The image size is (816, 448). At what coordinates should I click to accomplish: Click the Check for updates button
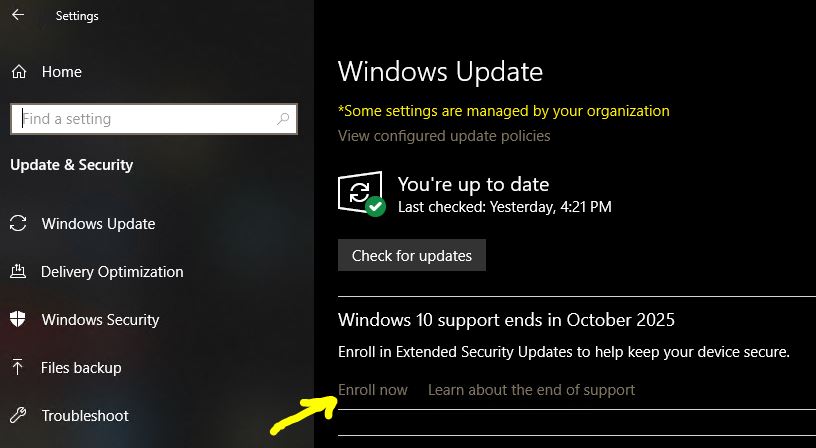pyautogui.click(x=412, y=255)
